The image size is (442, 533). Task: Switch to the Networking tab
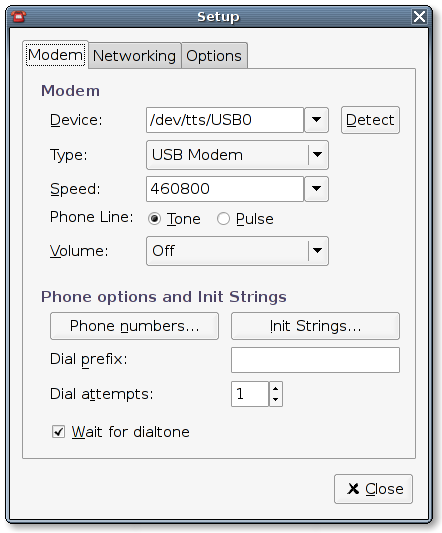pyautogui.click(x=134, y=56)
